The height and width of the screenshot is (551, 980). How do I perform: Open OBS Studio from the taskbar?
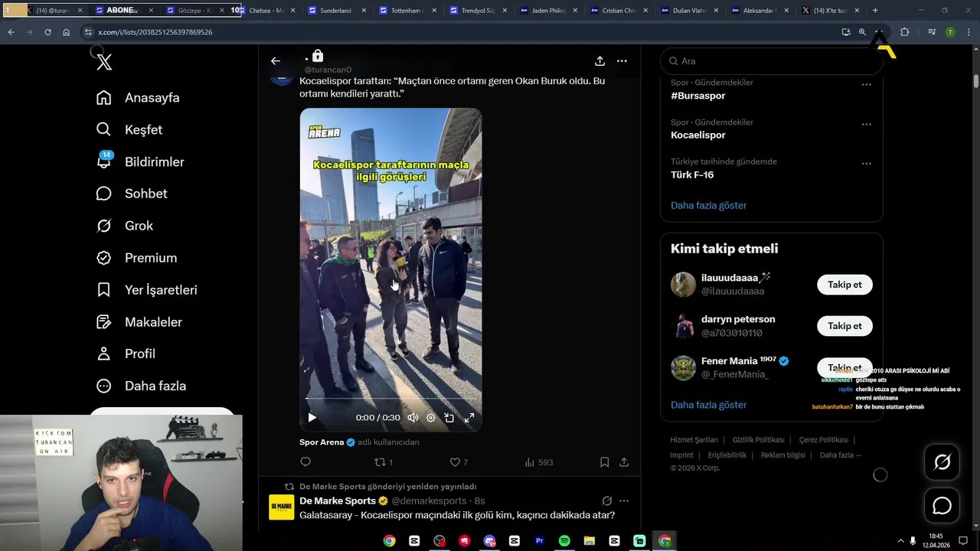pyautogui.click(x=439, y=541)
